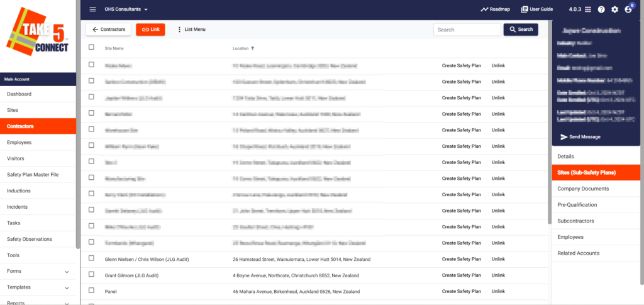The image size is (644, 305).
Task: Expand the OHS Consultants account dropdown
Action: click(x=126, y=9)
